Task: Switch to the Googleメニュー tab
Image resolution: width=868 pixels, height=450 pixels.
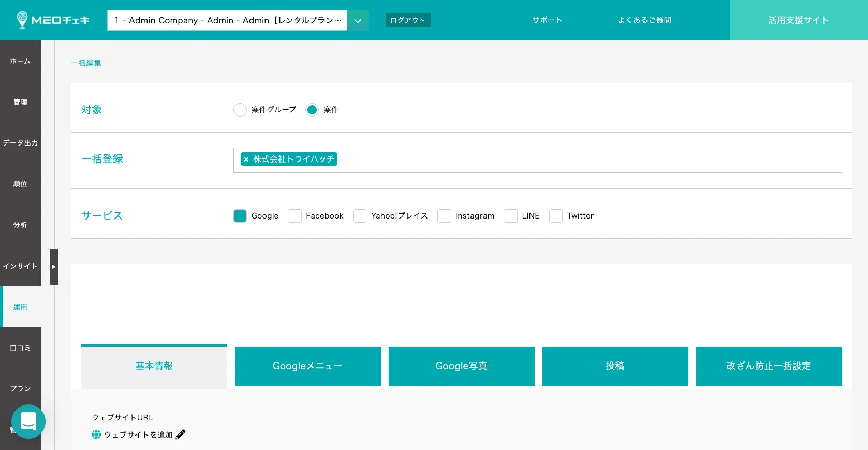Action: point(307,366)
